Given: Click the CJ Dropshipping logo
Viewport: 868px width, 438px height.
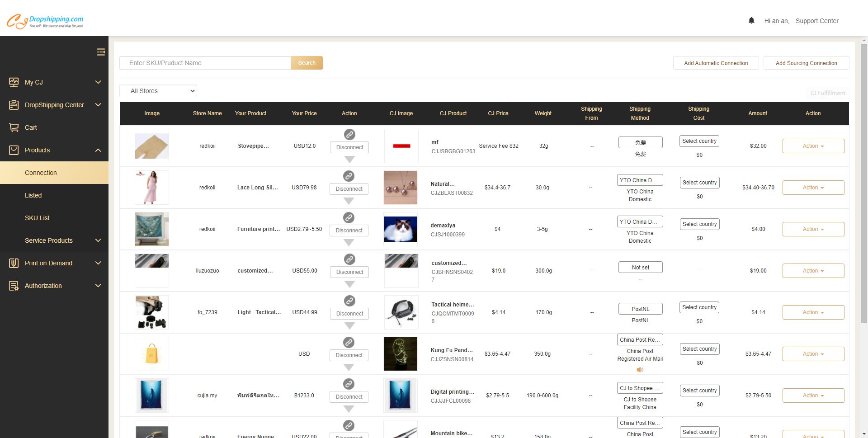Looking at the screenshot, I should (45, 21).
